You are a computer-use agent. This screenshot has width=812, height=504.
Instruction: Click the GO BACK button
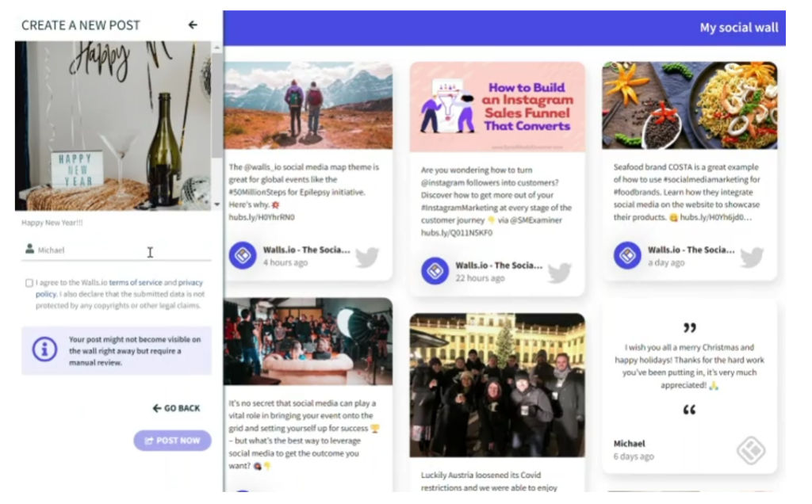click(x=176, y=408)
